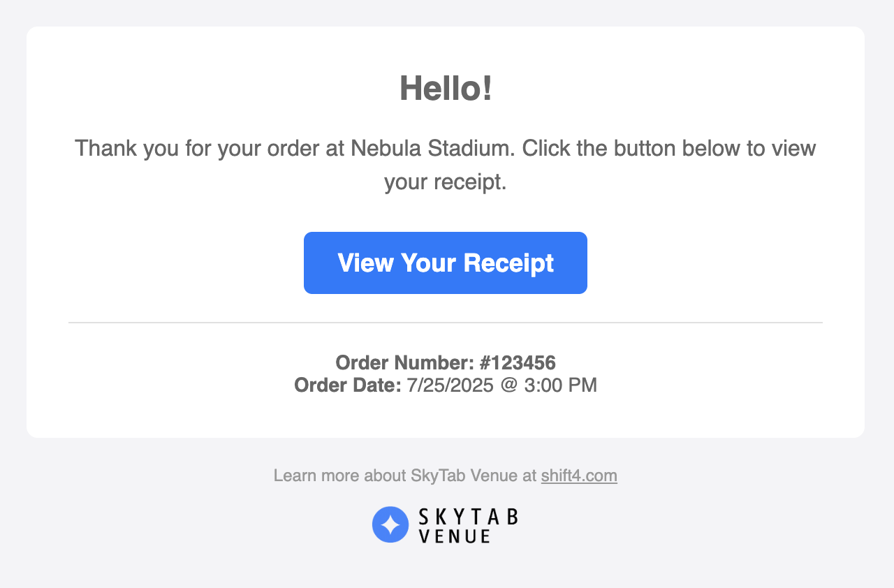Select the date 7/25/2025
894x588 pixels.
(450, 385)
